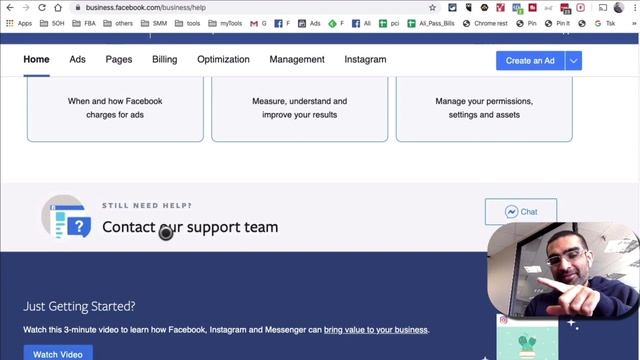Expand the Create an Ad dropdown arrow
Image resolution: width=640 pixels, height=360 pixels.
[x=573, y=61]
